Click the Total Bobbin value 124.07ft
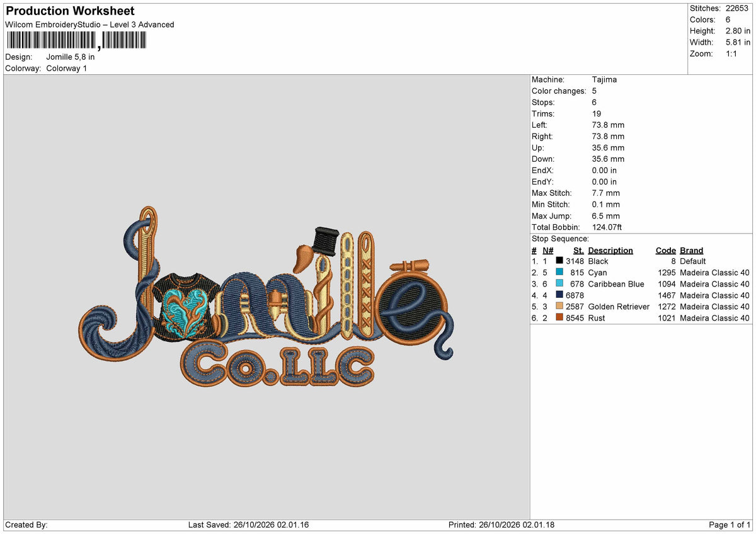 607,227
